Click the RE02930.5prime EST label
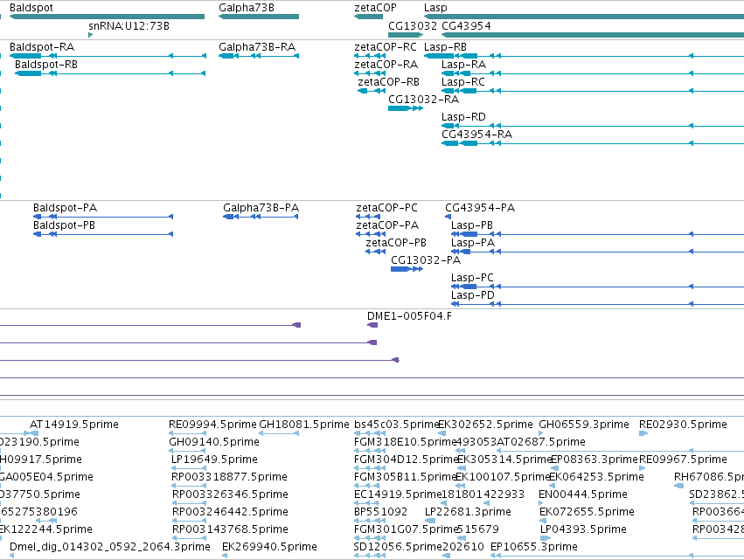This screenshot has height=560, width=744. [x=684, y=425]
